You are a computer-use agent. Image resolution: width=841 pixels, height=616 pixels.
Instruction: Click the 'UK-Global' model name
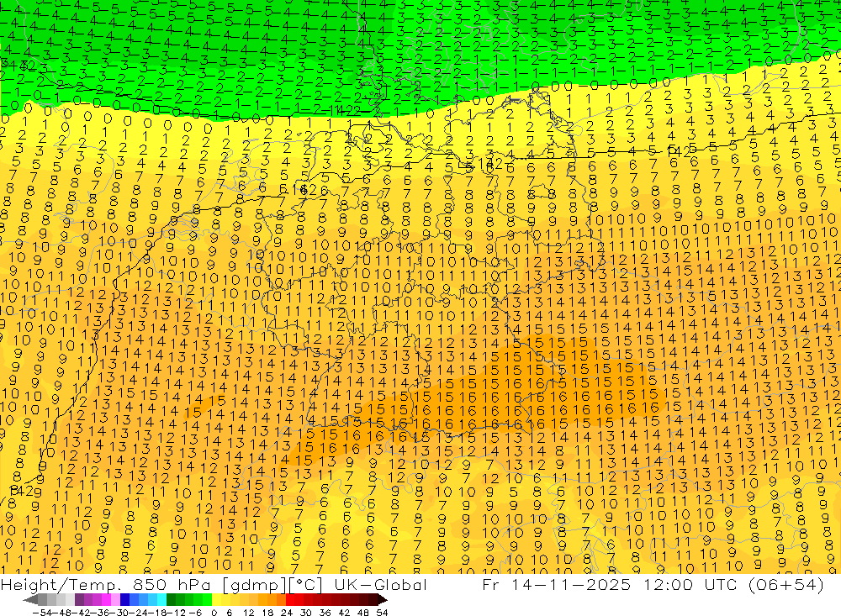(x=380, y=585)
